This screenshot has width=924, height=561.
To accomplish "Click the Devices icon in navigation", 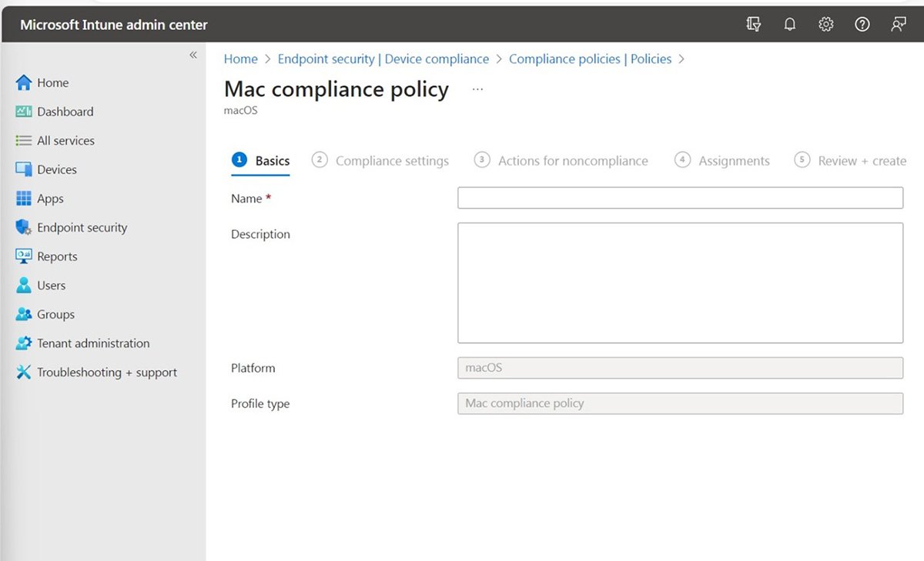I will pos(24,170).
